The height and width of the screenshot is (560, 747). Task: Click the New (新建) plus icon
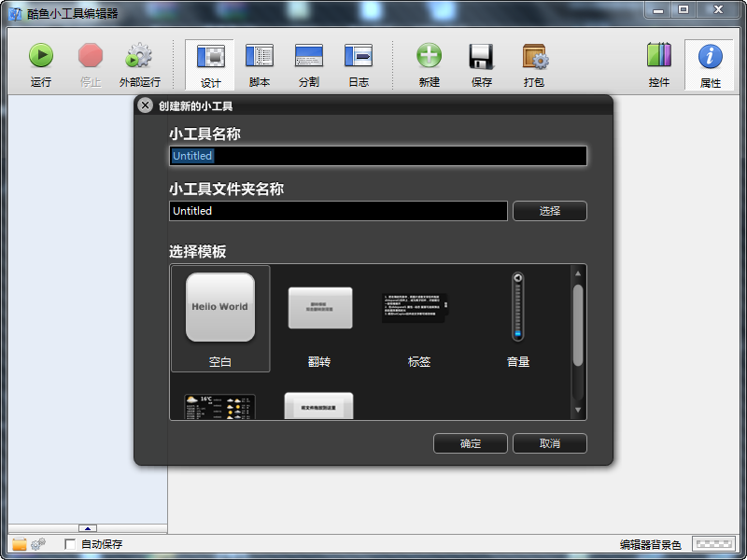coord(429,55)
